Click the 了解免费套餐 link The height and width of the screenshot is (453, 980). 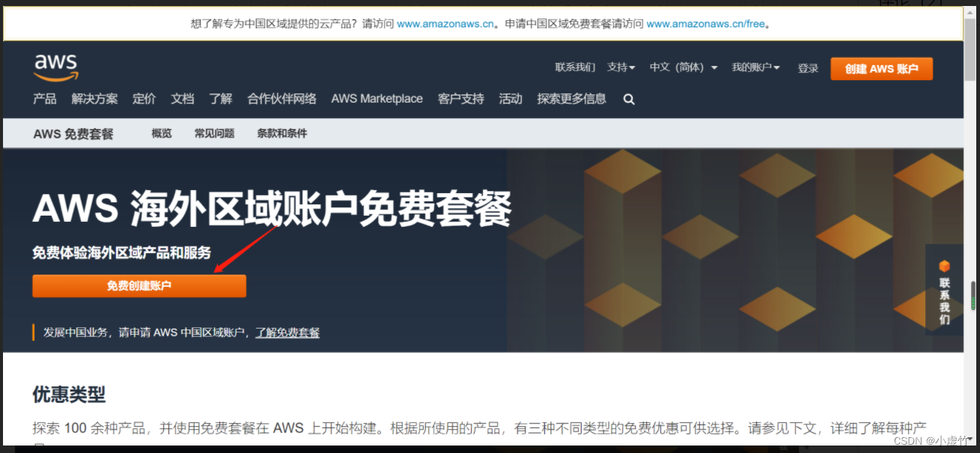(287, 332)
